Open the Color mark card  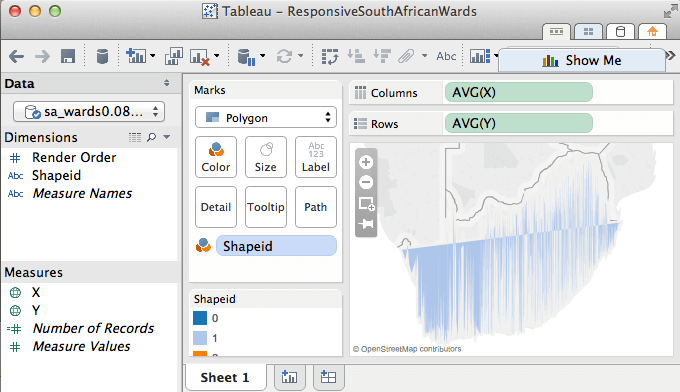click(x=216, y=157)
